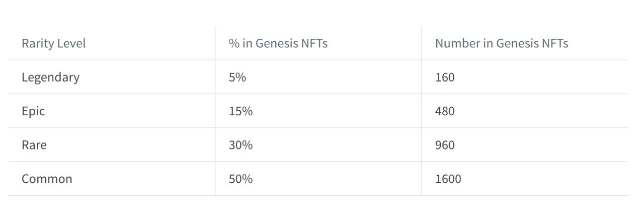Click the 50% percentage cell

coord(240,179)
